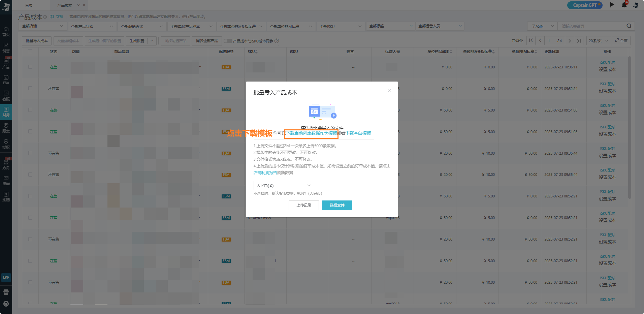The image size is (644, 314).
Task: Open 广告 advertising in the left sidebar
Action: coord(6,64)
